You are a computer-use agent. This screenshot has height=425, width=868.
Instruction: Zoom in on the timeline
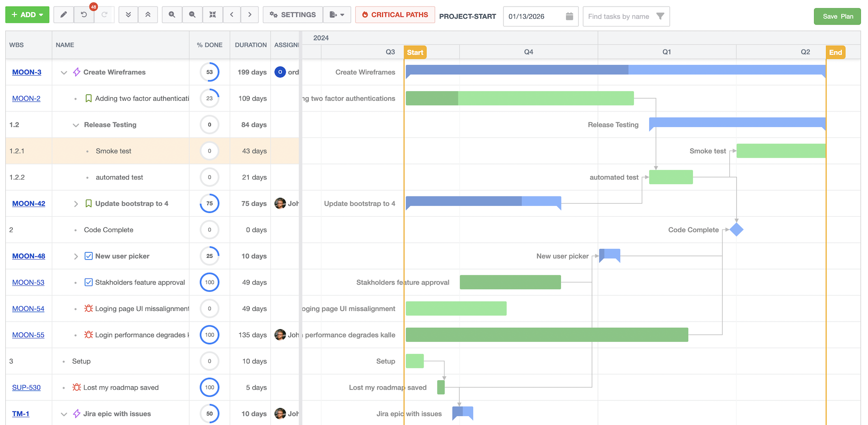click(x=171, y=15)
